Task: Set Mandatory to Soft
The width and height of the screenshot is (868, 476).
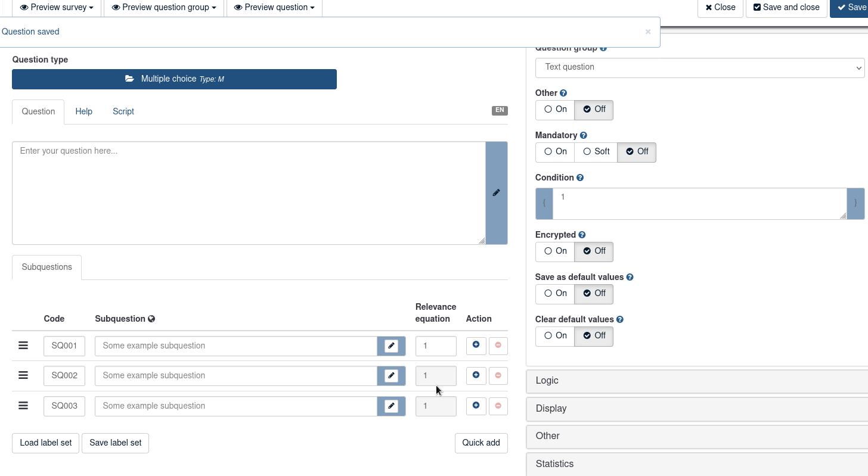Action: (596, 152)
